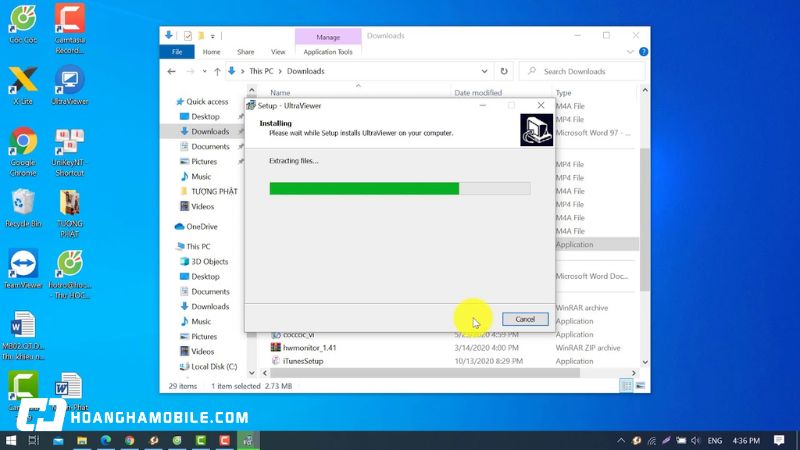Open 3D Objects under This PC
The image size is (800, 450).
click(209, 261)
